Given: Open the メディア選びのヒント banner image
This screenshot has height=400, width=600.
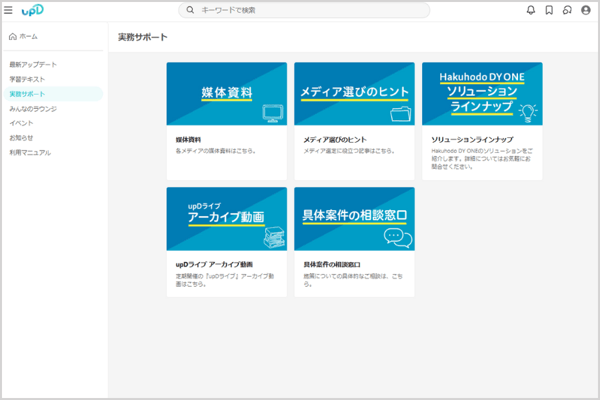Looking at the screenshot, I should pos(354,94).
